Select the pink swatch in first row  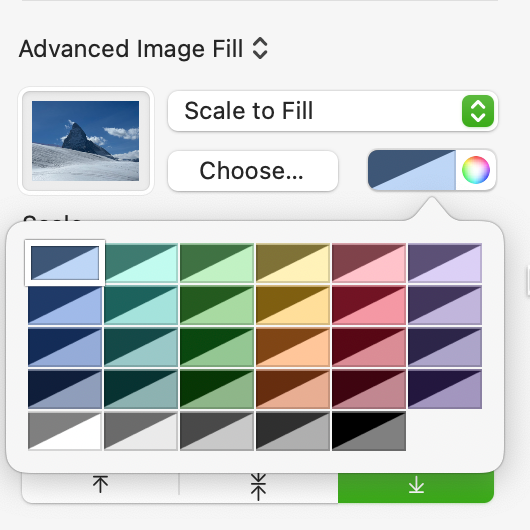369,263
